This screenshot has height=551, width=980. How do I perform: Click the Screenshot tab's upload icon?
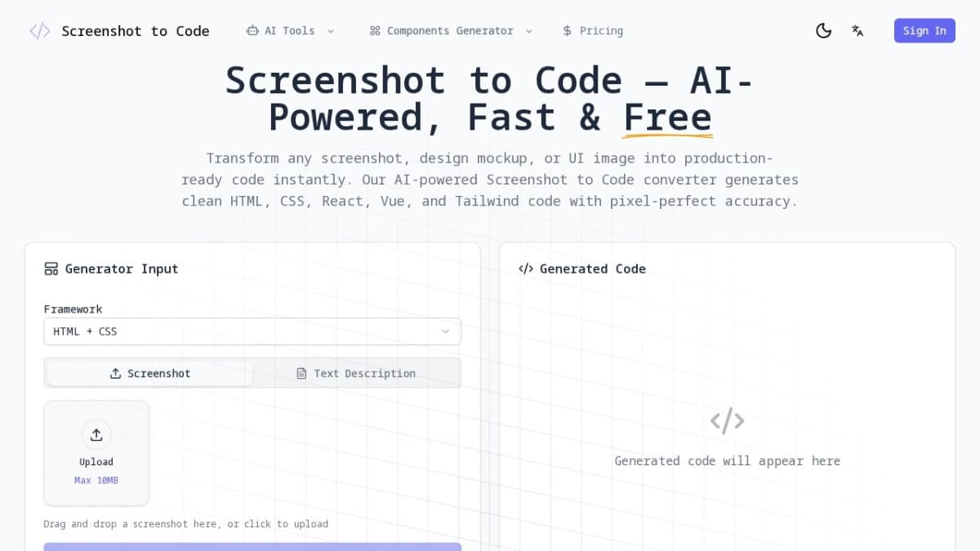pos(117,373)
